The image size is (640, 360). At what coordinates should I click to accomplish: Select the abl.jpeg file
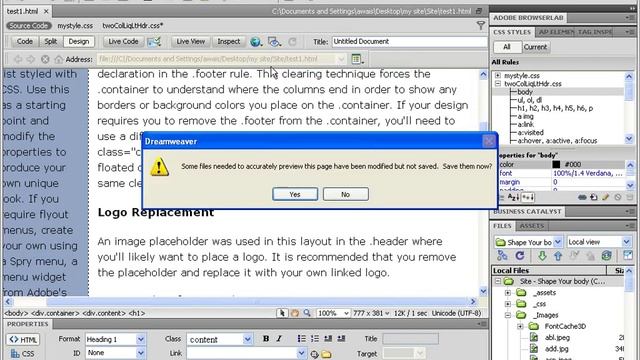557,338
